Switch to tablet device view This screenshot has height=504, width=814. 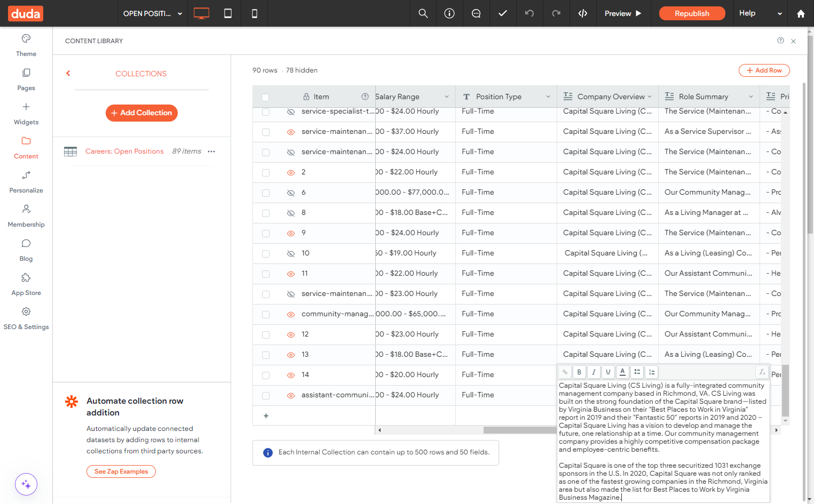click(228, 13)
